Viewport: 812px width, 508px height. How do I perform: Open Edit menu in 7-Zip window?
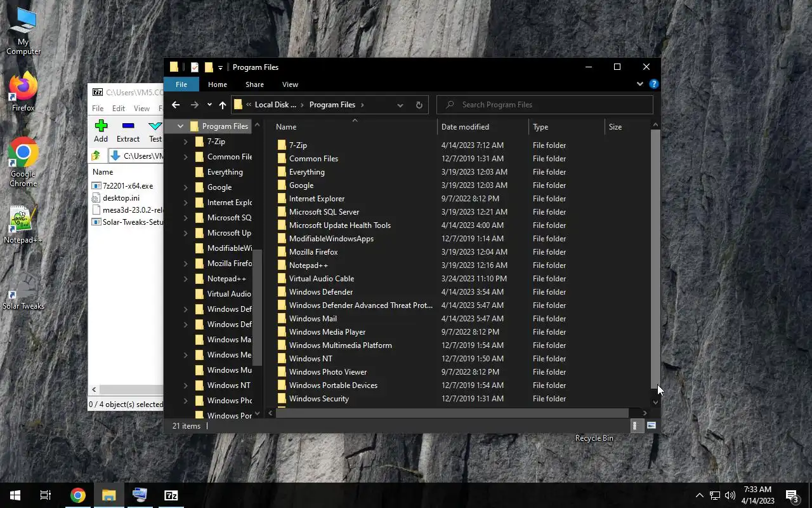click(119, 109)
